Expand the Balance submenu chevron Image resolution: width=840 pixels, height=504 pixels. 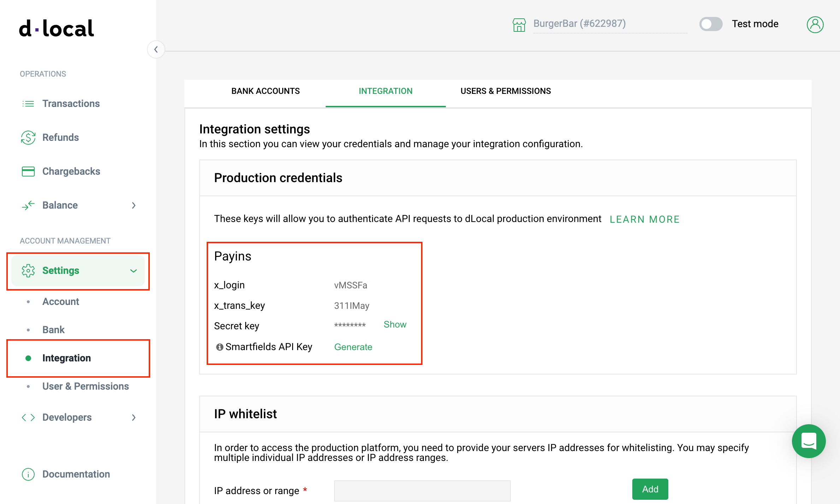coord(134,205)
